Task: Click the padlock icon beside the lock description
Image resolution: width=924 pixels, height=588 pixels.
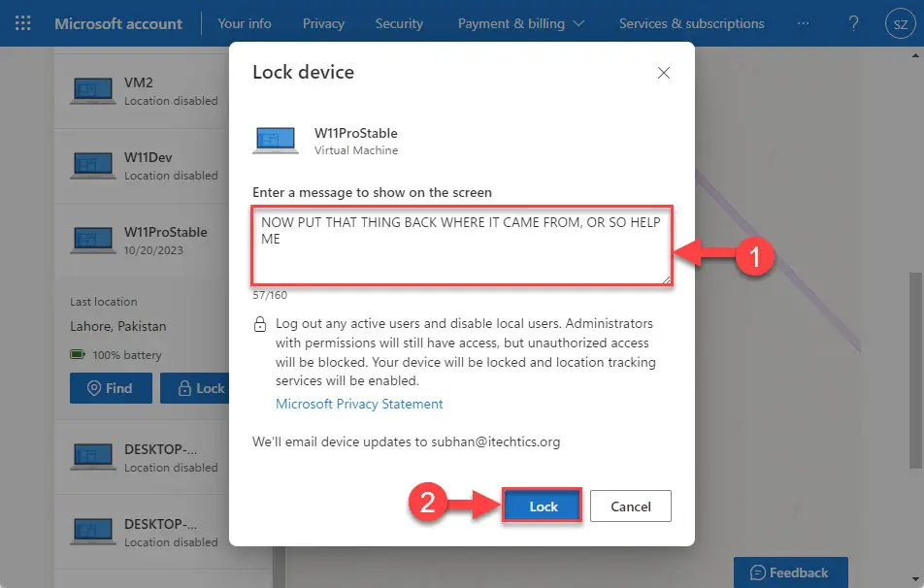Action: 260,324
